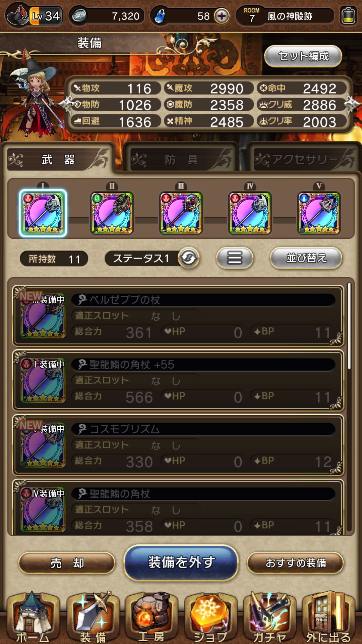This screenshot has height=644, width=362.
Task: Open the battery icon in top bar
Action: click(x=348, y=16)
